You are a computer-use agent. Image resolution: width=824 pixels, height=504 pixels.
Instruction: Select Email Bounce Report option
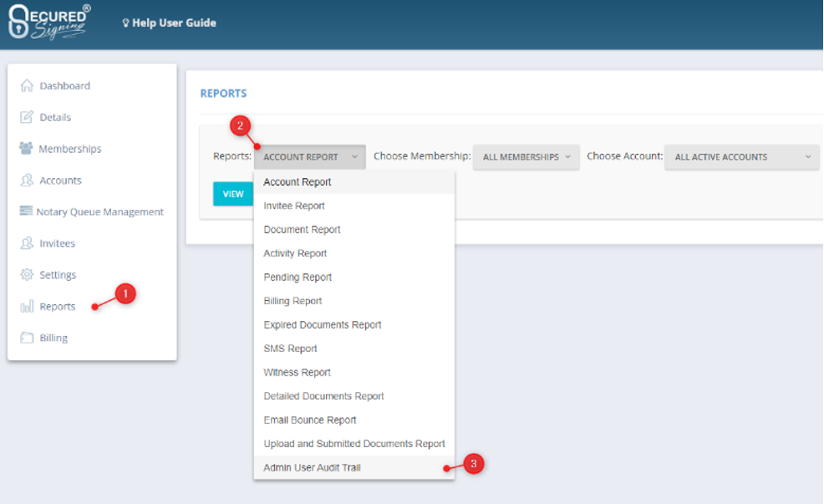click(310, 420)
